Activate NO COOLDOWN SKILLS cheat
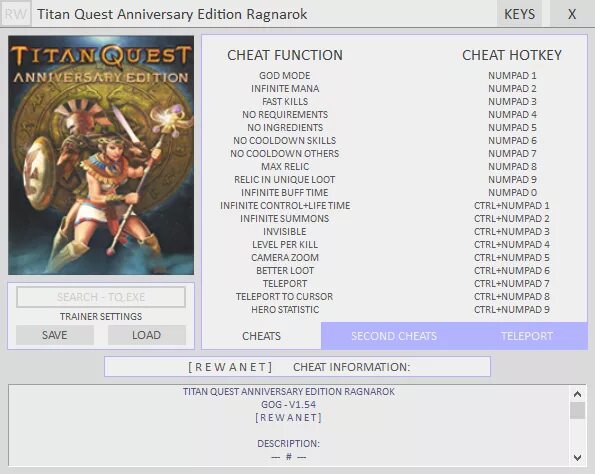This screenshot has height=474, width=595. coord(285,140)
